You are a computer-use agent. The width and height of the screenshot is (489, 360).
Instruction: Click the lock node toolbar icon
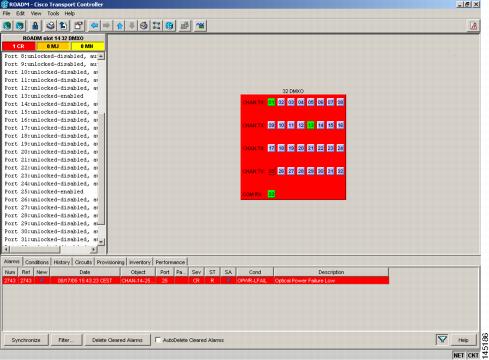click(x=35, y=26)
